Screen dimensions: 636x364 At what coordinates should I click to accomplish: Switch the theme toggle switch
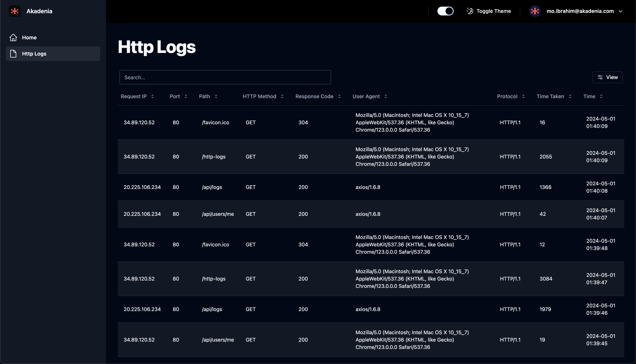445,11
